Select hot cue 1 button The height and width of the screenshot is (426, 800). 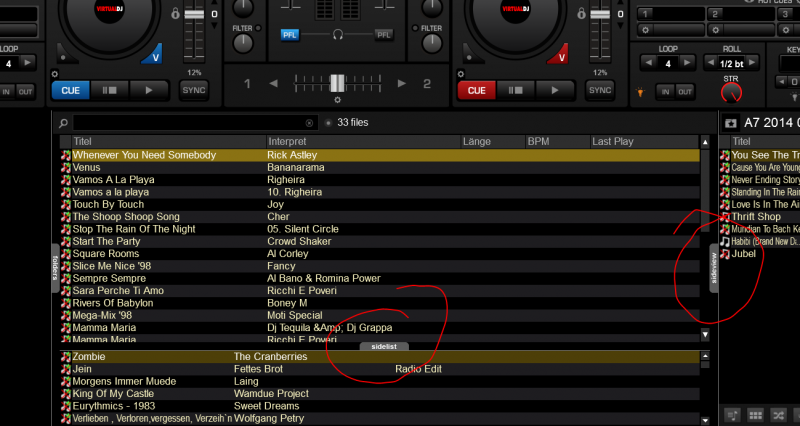tap(671, 14)
